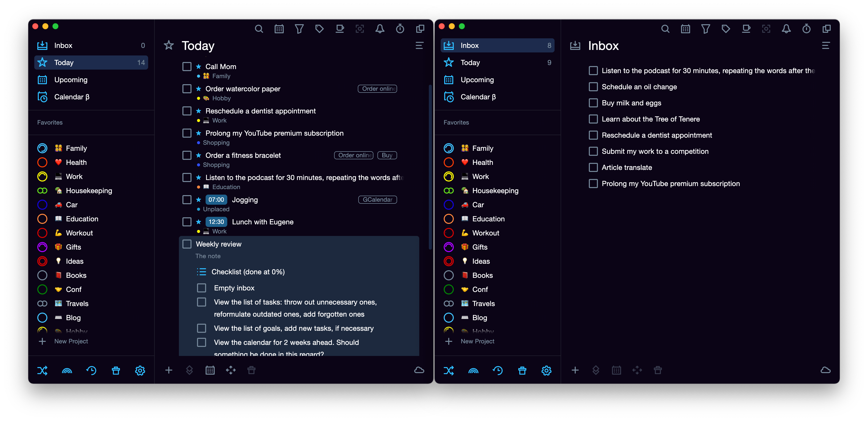Open the history clock icon in the left sidebar footer
The image size is (868, 421).
[91, 370]
